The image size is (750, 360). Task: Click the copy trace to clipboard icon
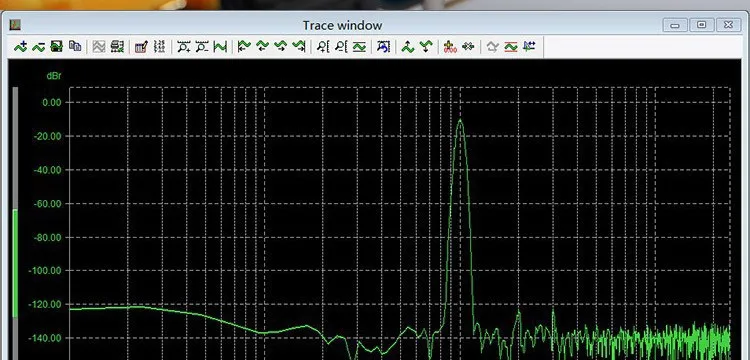point(75,46)
